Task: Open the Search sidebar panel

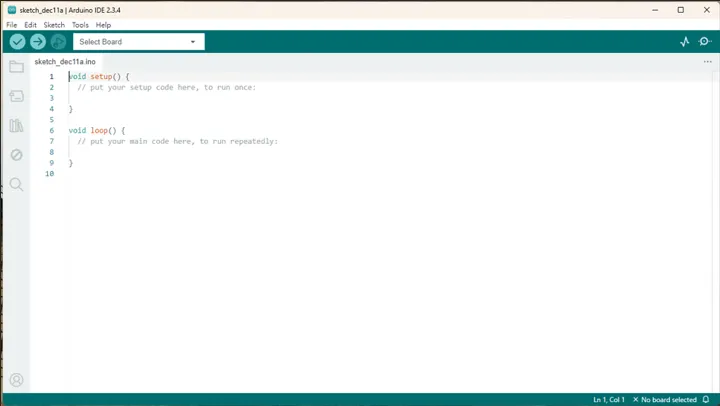Action: click(x=17, y=184)
